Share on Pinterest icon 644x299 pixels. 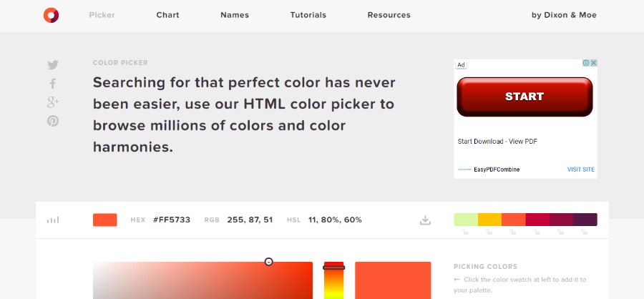click(52, 121)
